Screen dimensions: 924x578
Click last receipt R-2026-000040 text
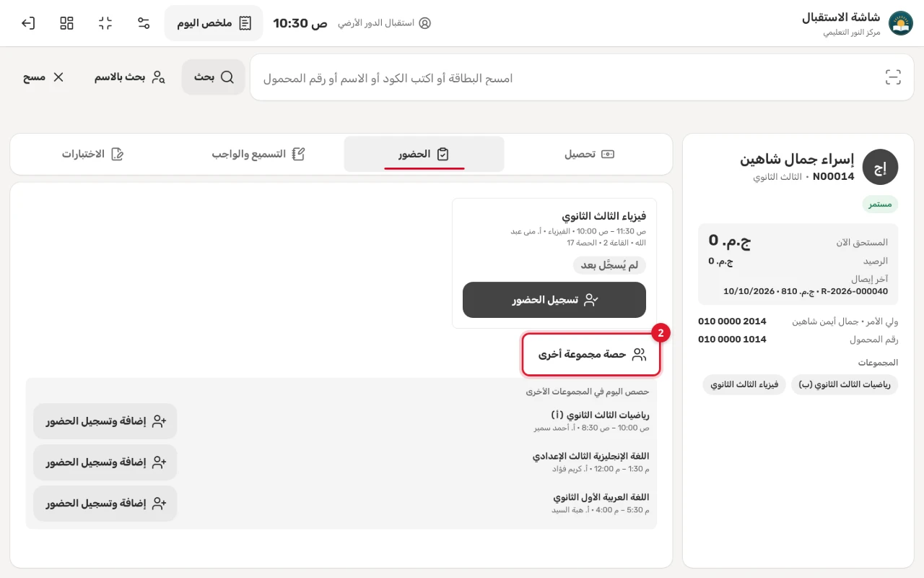(855, 291)
